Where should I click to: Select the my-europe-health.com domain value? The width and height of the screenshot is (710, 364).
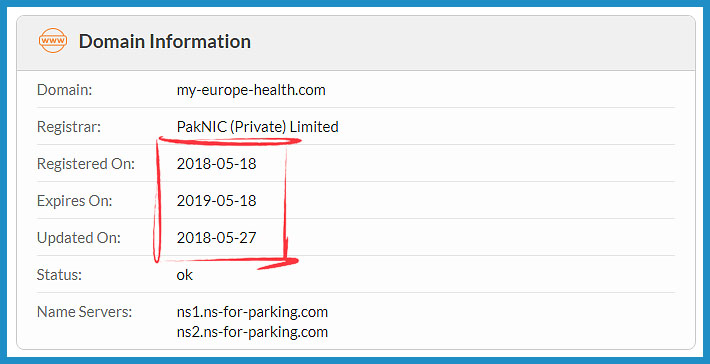point(251,90)
